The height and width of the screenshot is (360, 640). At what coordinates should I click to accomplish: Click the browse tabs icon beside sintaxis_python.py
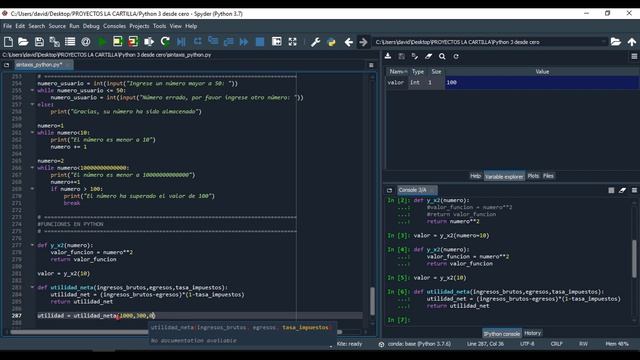[x=7, y=65]
